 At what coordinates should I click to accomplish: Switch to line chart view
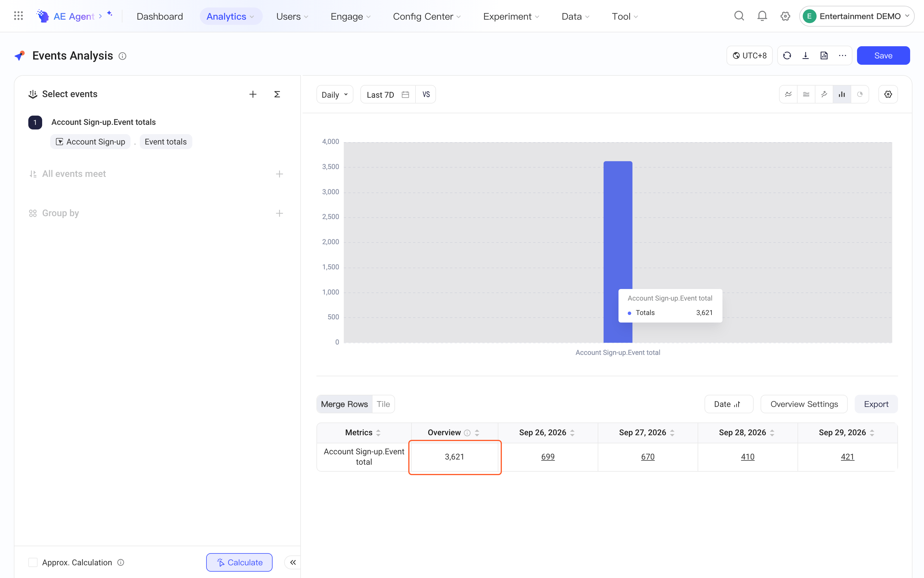pos(788,94)
